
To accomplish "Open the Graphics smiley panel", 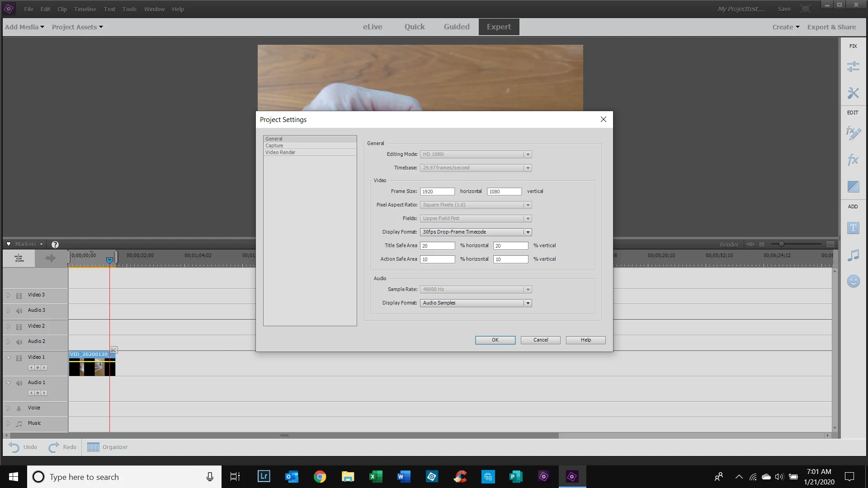I will coord(853,281).
